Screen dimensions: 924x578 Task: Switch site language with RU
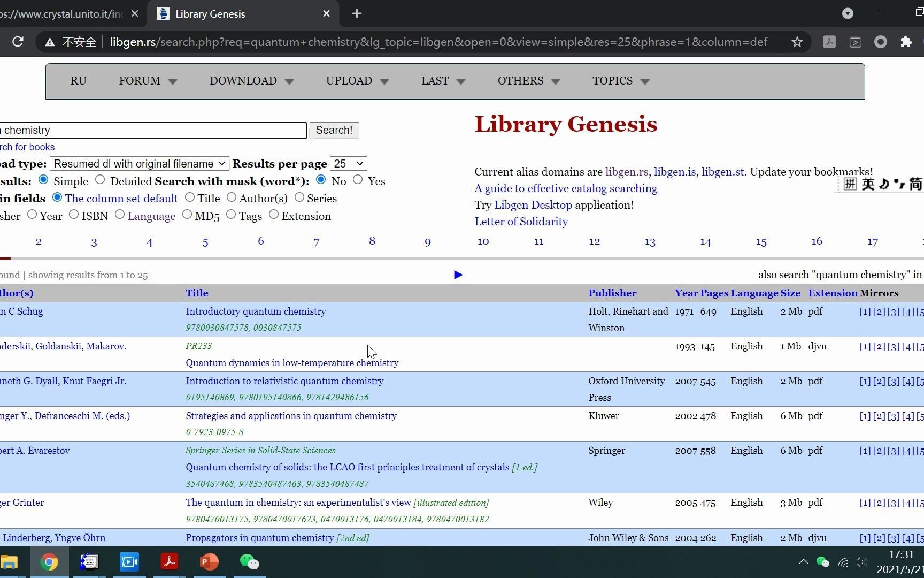[78, 81]
